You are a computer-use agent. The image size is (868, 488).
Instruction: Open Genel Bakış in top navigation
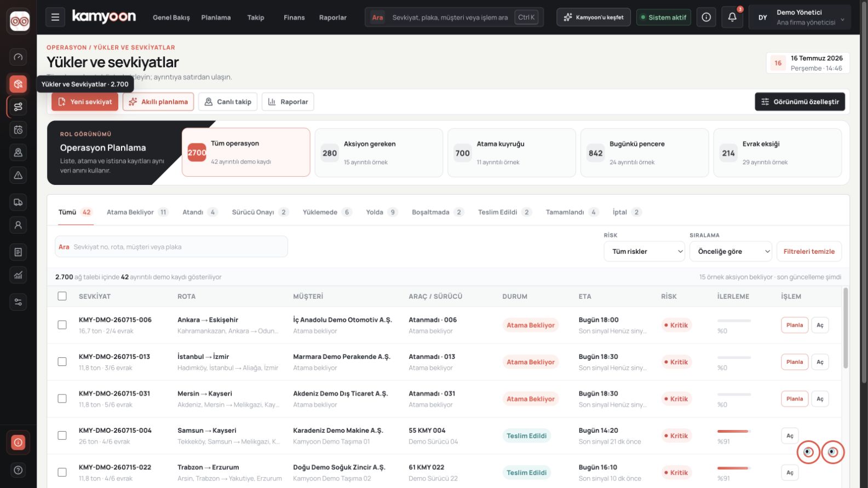click(171, 18)
